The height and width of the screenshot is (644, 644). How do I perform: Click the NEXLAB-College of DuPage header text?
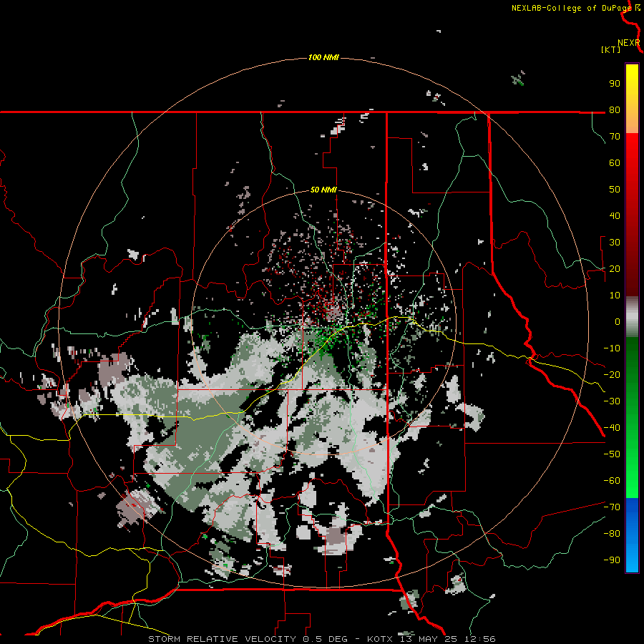click(x=571, y=8)
